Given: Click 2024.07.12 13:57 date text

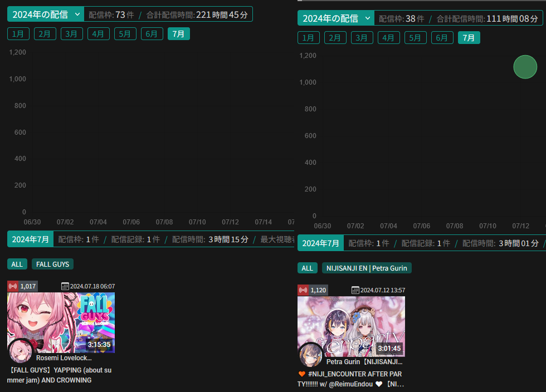Looking at the screenshot, I should click(x=383, y=290).
